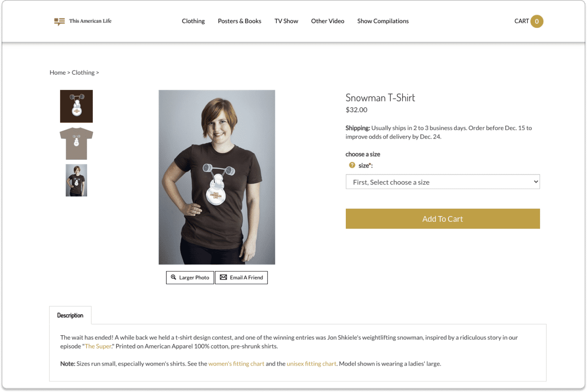Go to the TV Show section

click(x=286, y=21)
